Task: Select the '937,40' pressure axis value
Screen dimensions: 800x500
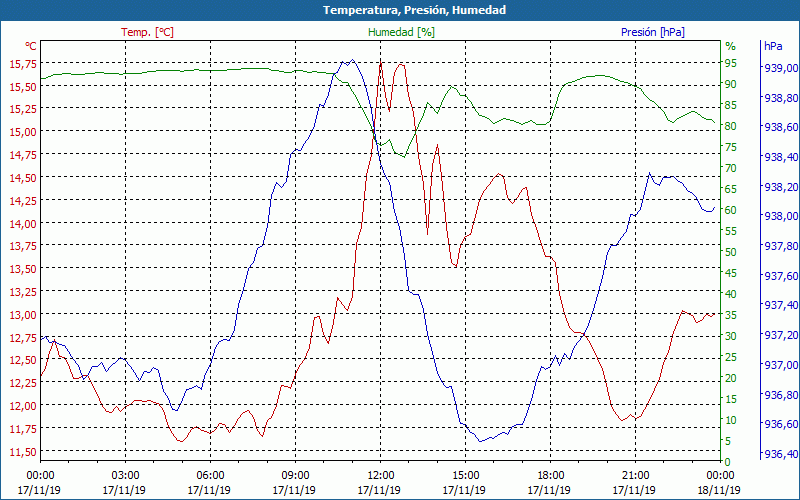Action: click(x=780, y=306)
